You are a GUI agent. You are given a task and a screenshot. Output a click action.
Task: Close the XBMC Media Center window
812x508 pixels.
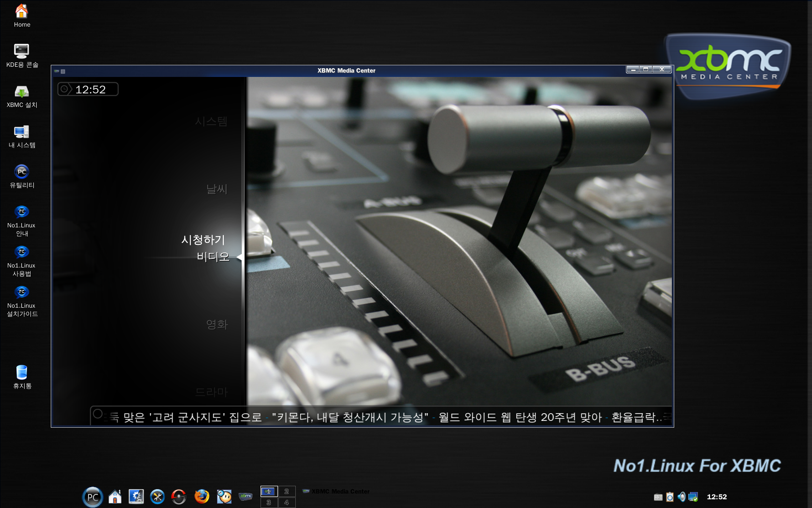pyautogui.click(x=662, y=70)
